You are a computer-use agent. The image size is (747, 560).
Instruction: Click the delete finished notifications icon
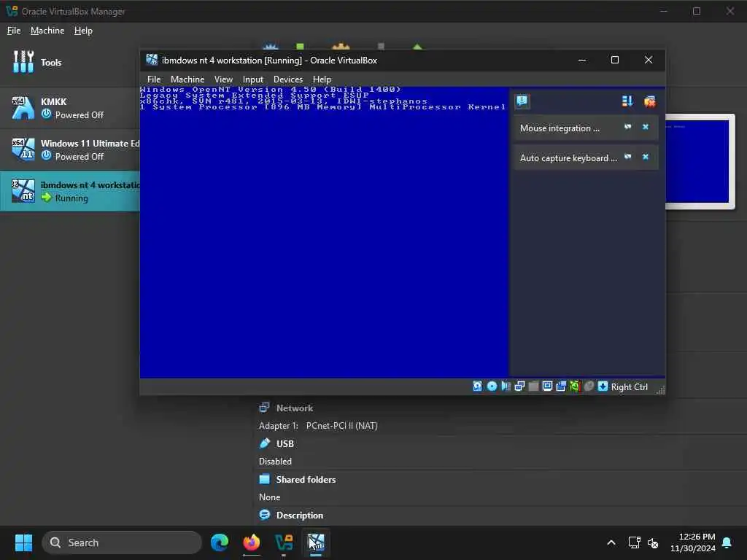click(649, 101)
